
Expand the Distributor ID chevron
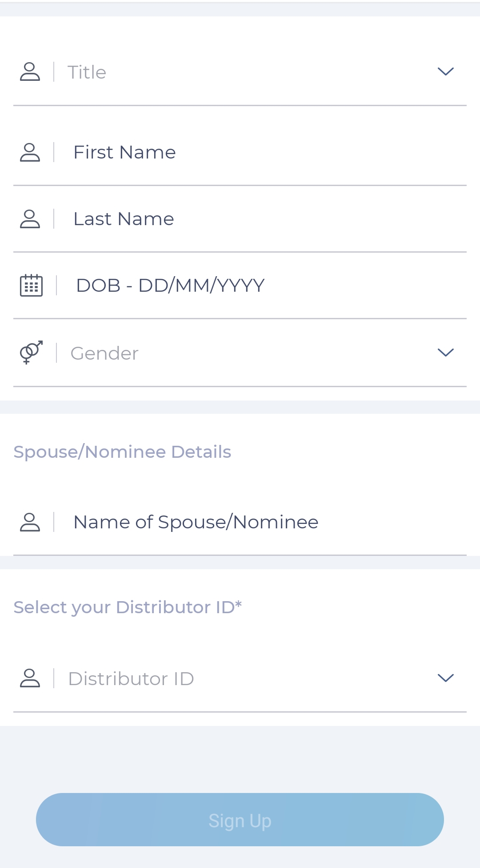coord(445,678)
